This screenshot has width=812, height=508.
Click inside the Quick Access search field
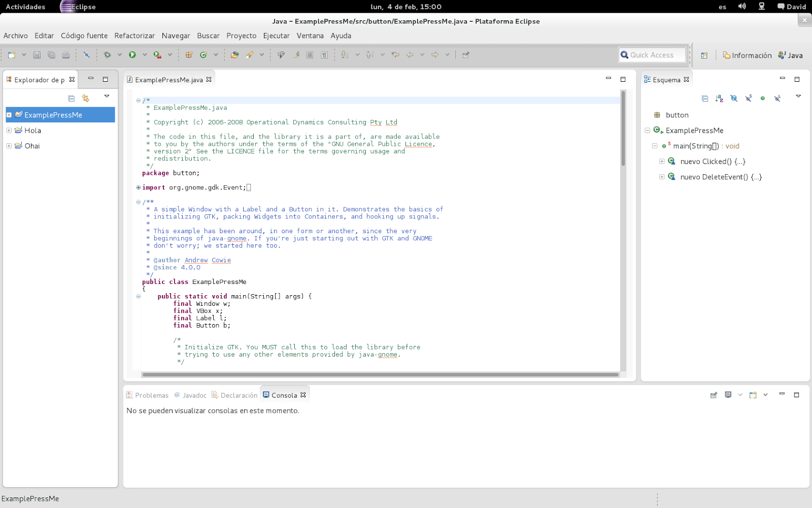pos(655,54)
